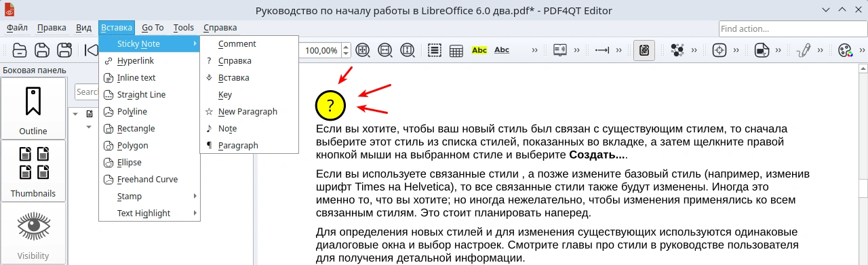Open the Tools menu

point(183,28)
